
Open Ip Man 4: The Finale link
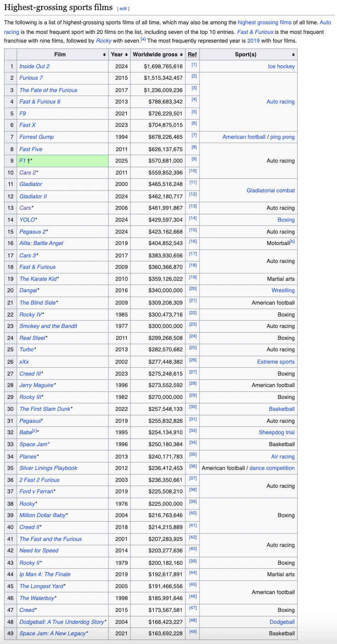click(45, 574)
